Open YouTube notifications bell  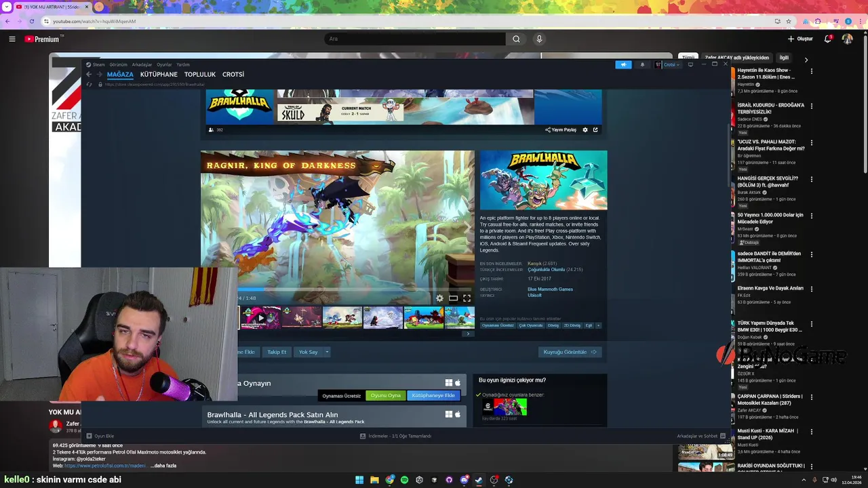coord(827,39)
